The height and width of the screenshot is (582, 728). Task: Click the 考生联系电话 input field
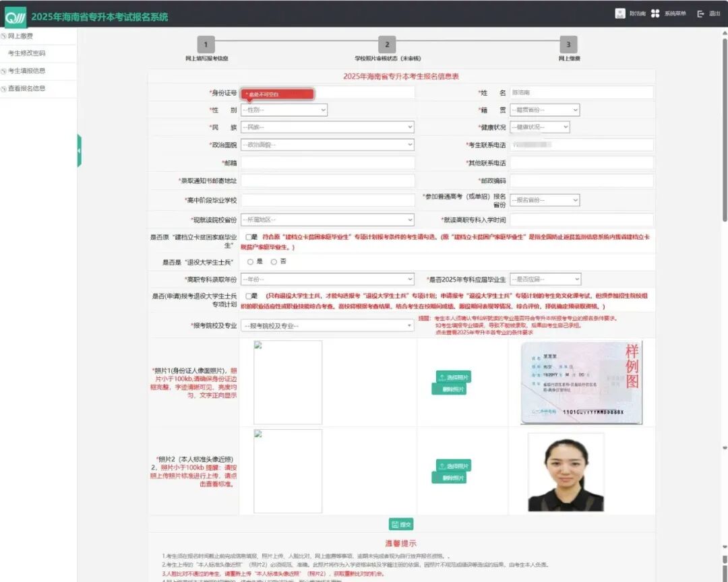[x=581, y=145]
